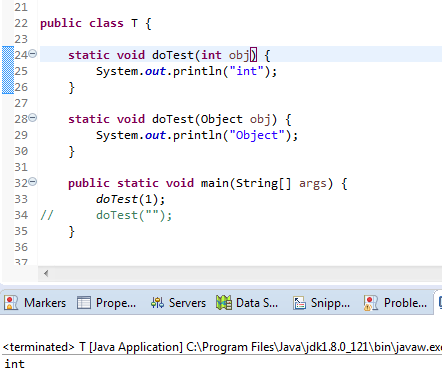Viewport: 442px width, 384px height.
Task: Switch to the Problems tab
Action: coord(395,303)
